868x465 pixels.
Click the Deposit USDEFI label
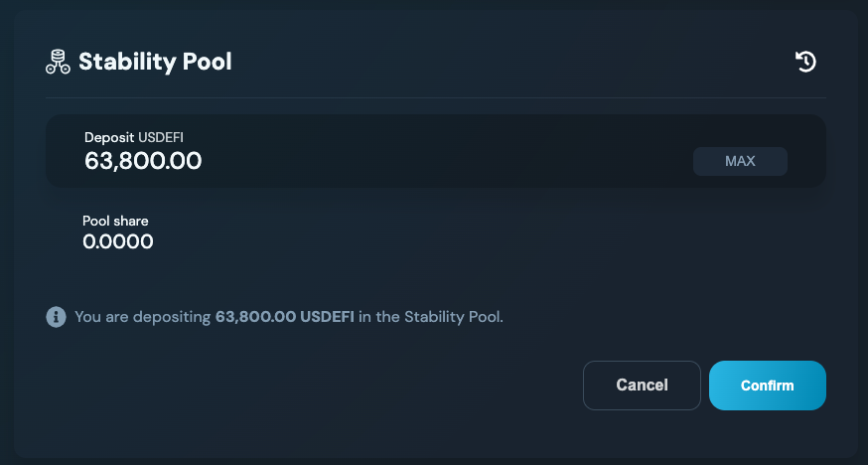(134, 137)
